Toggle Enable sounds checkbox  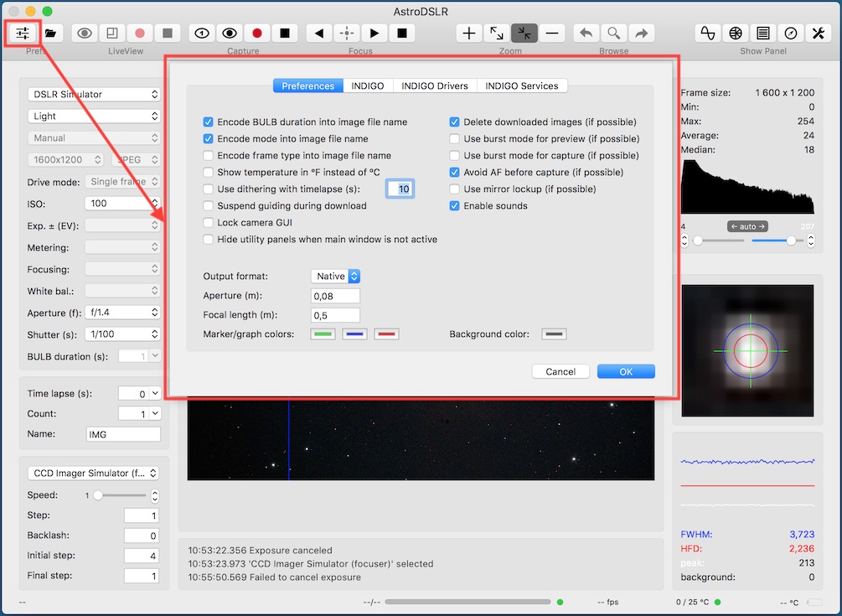[x=454, y=205]
